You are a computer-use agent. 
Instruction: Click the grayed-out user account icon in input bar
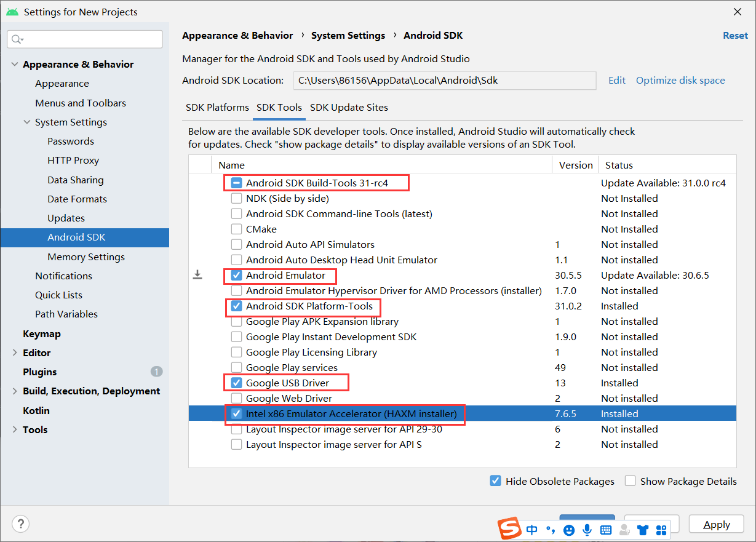(x=624, y=530)
